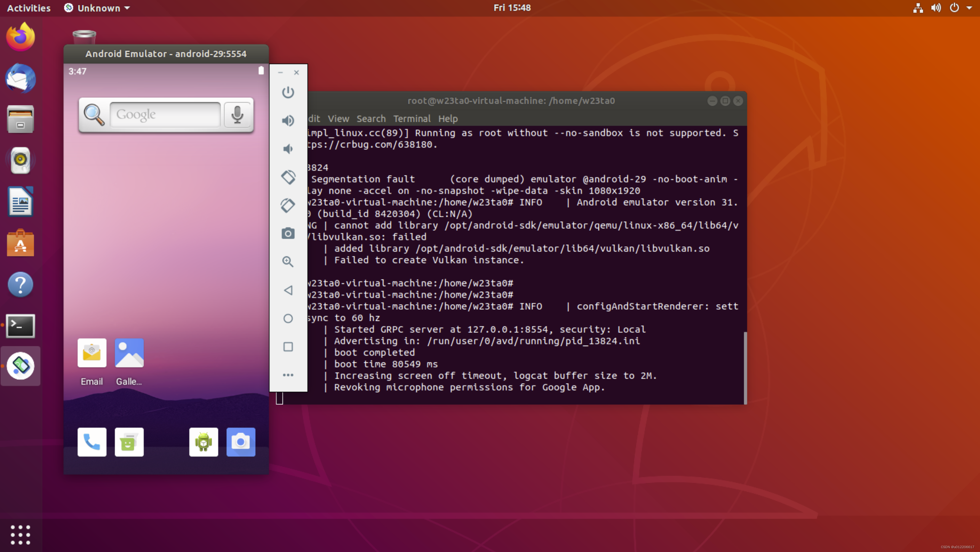Open Rhythmbox from the dock
980x552 pixels.
21,160
